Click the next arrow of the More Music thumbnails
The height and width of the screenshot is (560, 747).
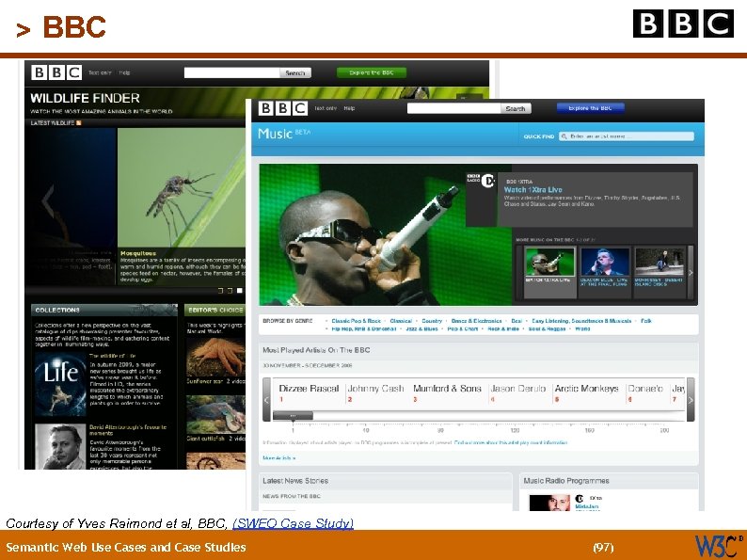(691, 273)
